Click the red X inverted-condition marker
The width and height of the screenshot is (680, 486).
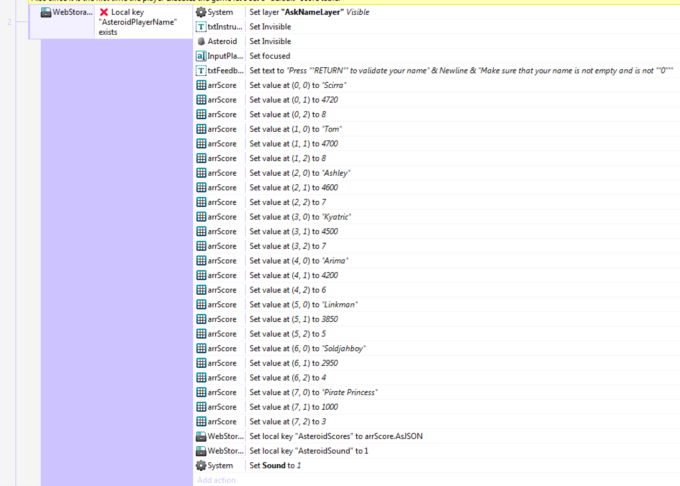[103, 12]
